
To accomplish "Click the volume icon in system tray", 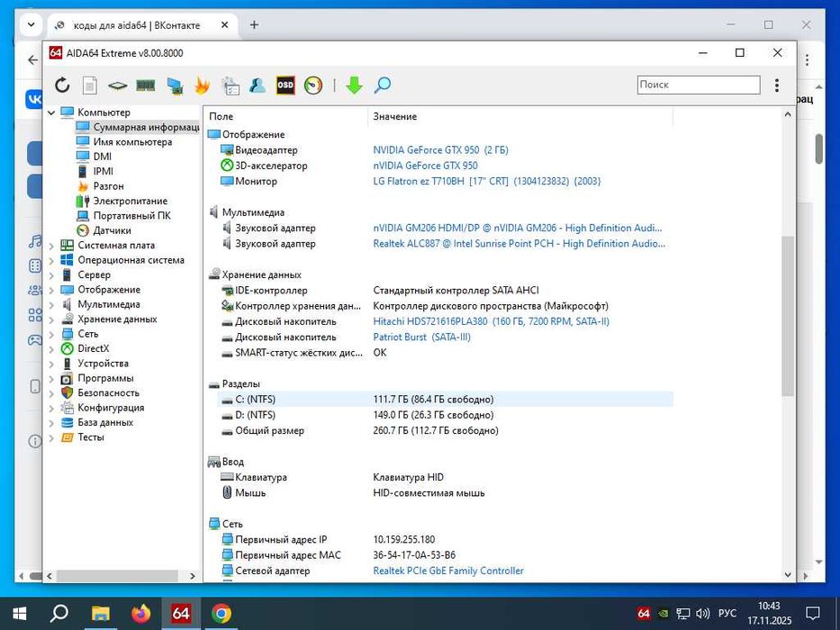I will click(x=702, y=614).
